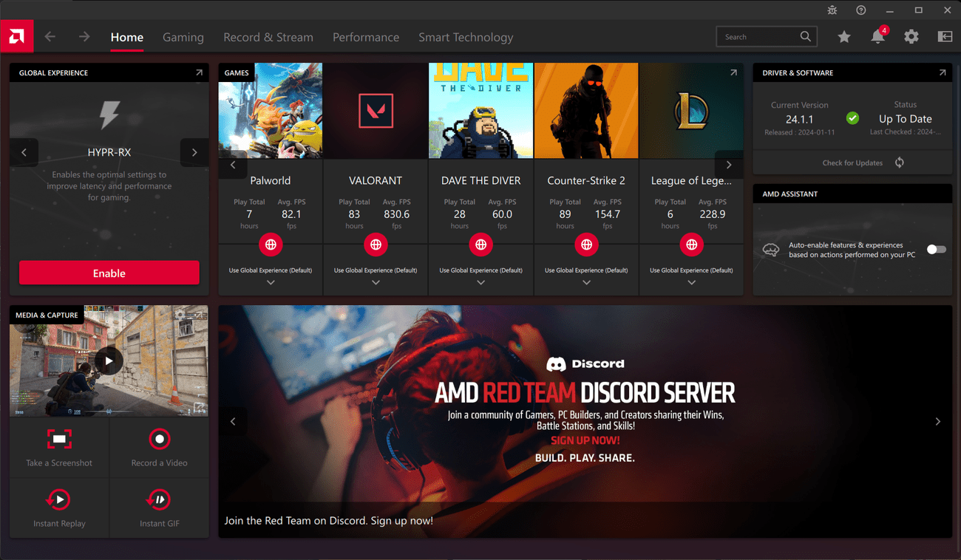This screenshot has height=560, width=961.
Task: Switch to the Gaming tab
Action: point(183,37)
